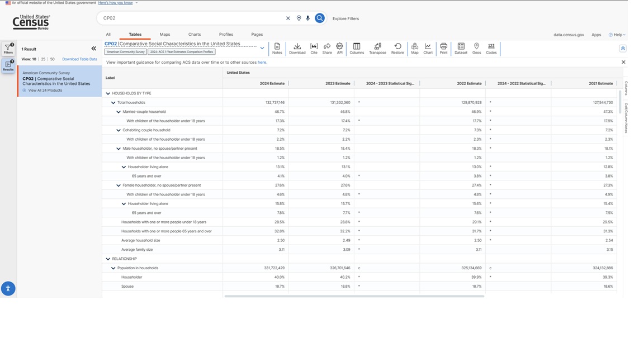Click the American Community Survey tag

coord(126,52)
